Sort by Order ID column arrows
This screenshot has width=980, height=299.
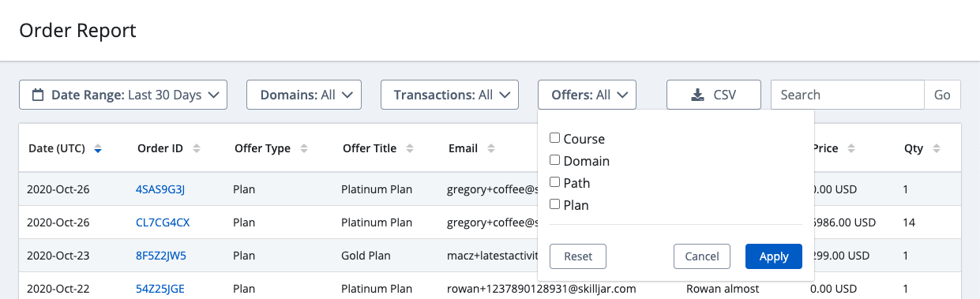pos(197,148)
